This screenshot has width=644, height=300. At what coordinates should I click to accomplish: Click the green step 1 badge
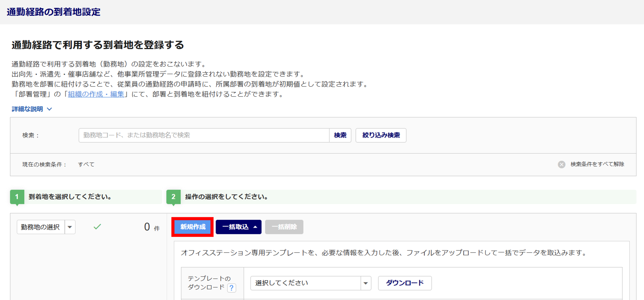[x=17, y=197]
